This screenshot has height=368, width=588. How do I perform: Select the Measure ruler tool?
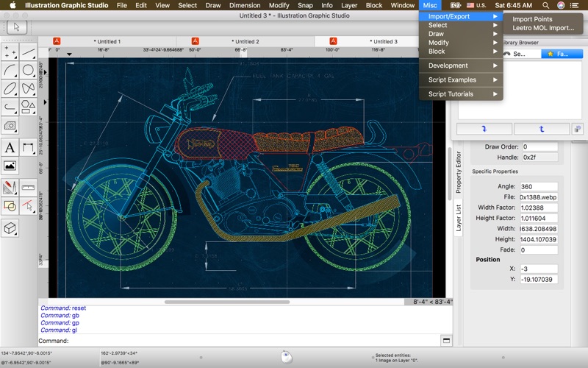pos(28,188)
